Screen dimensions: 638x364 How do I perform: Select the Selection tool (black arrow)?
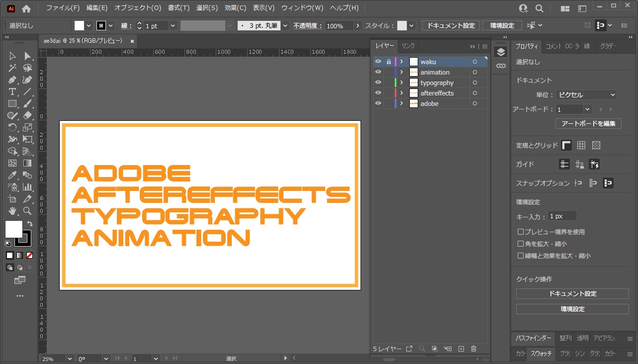pyautogui.click(x=12, y=56)
